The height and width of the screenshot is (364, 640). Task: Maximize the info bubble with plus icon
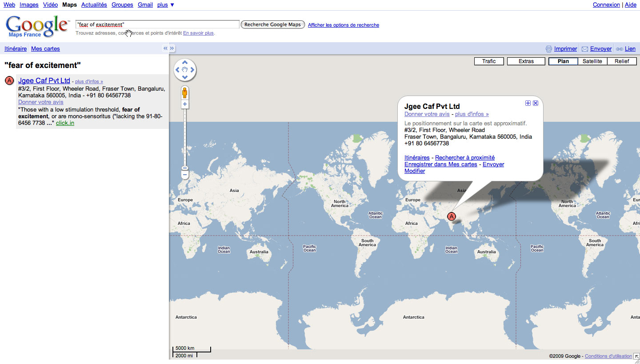[x=528, y=103]
